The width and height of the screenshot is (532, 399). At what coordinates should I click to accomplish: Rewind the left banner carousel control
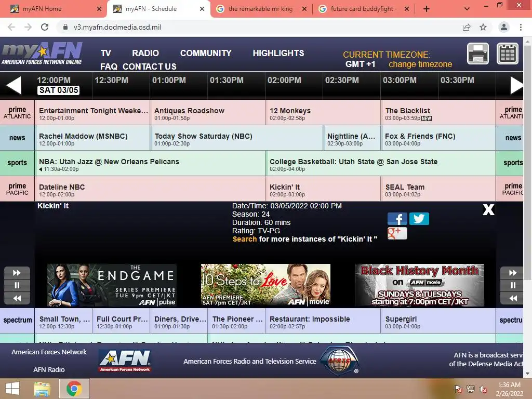click(x=17, y=298)
